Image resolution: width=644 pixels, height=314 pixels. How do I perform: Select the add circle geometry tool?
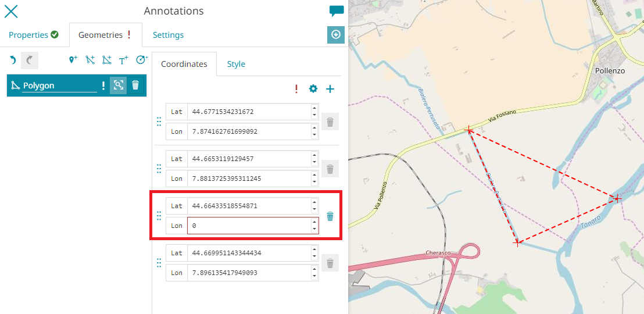tap(142, 59)
